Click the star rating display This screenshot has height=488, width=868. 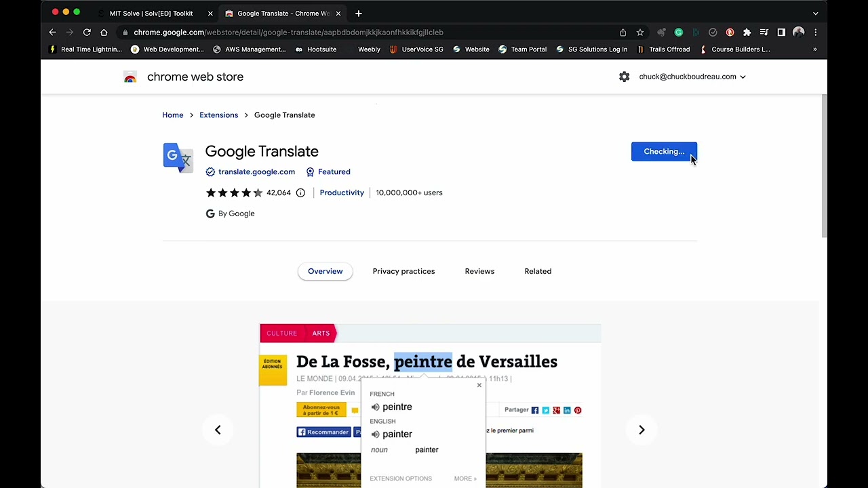coord(234,192)
